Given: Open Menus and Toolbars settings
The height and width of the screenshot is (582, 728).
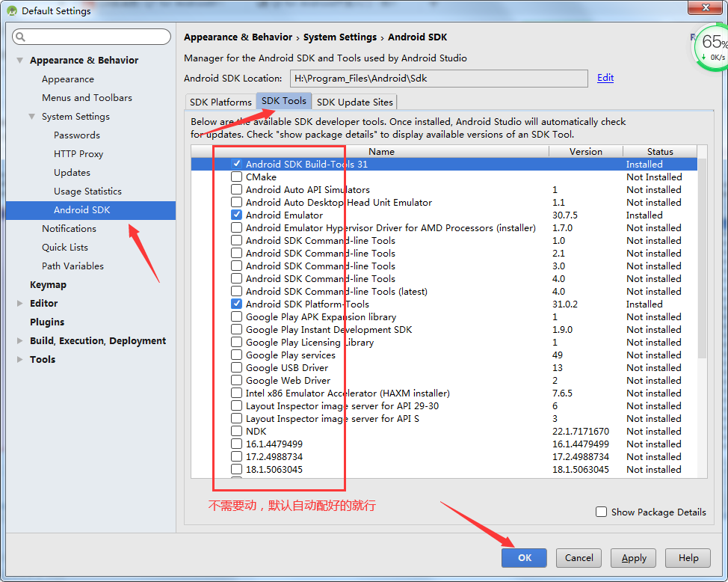Looking at the screenshot, I should point(87,98).
